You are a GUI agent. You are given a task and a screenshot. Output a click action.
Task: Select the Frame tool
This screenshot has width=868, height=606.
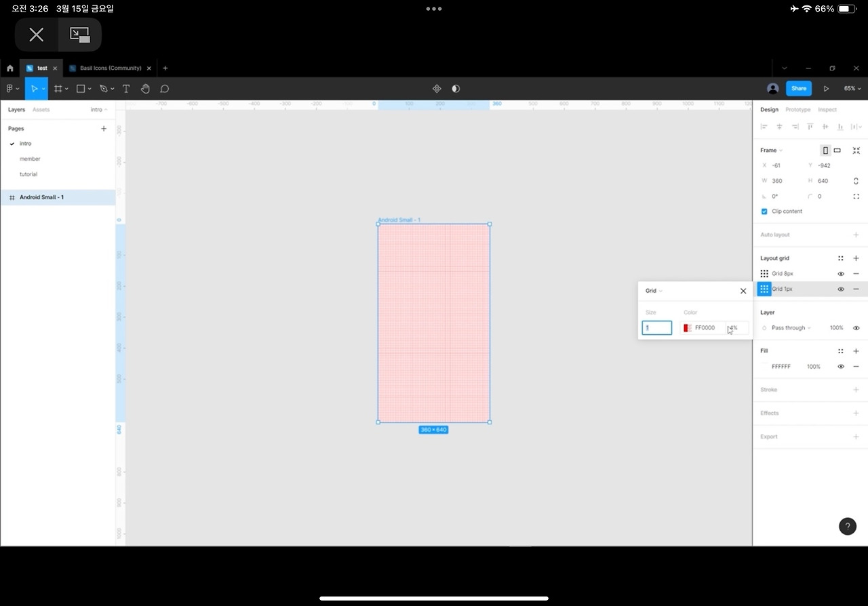(x=58, y=89)
